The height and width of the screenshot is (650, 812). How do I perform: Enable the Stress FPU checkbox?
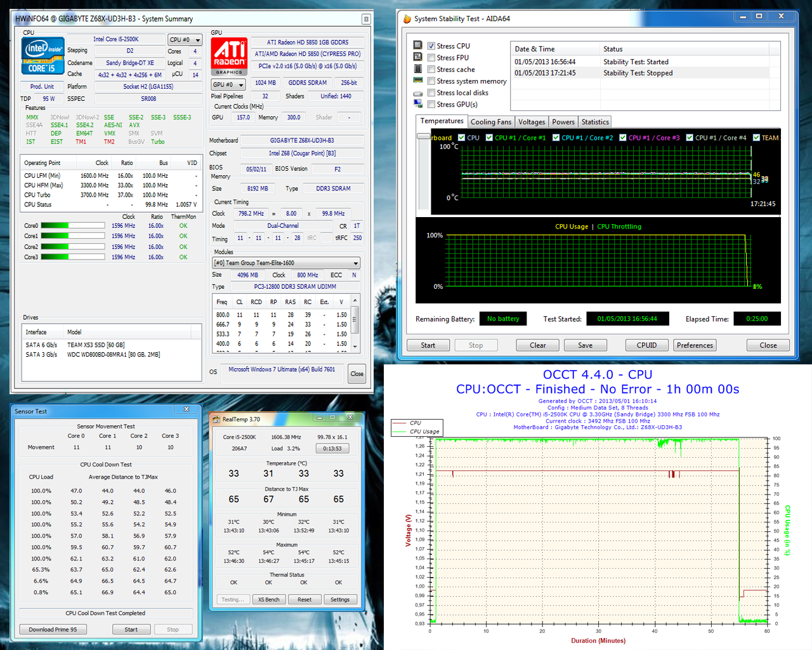tap(431, 58)
